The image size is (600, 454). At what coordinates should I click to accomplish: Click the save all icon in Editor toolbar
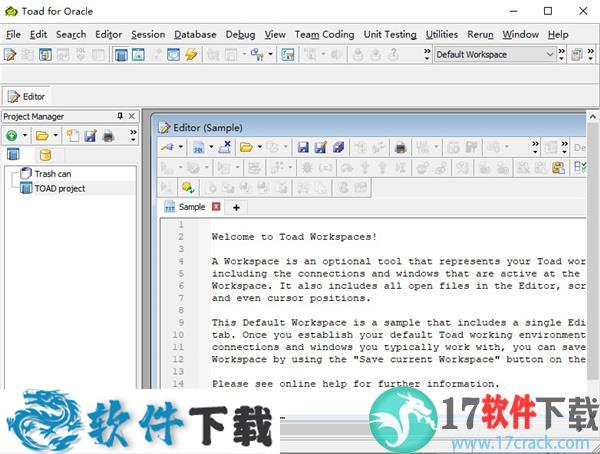(x=338, y=147)
